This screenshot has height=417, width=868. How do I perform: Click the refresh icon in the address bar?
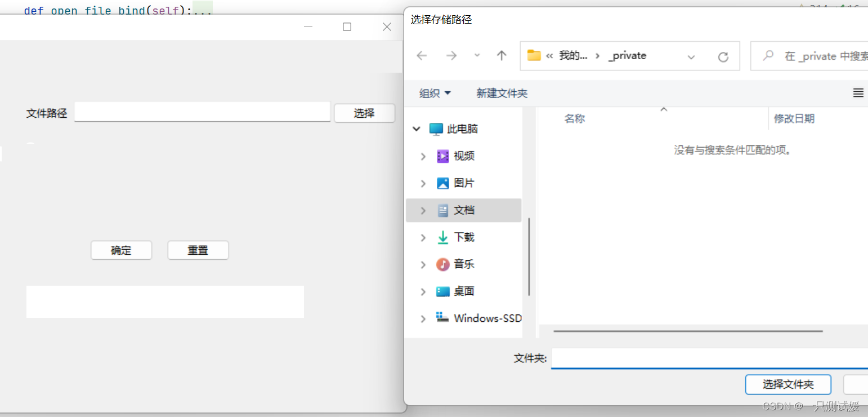tap(723, 56)
